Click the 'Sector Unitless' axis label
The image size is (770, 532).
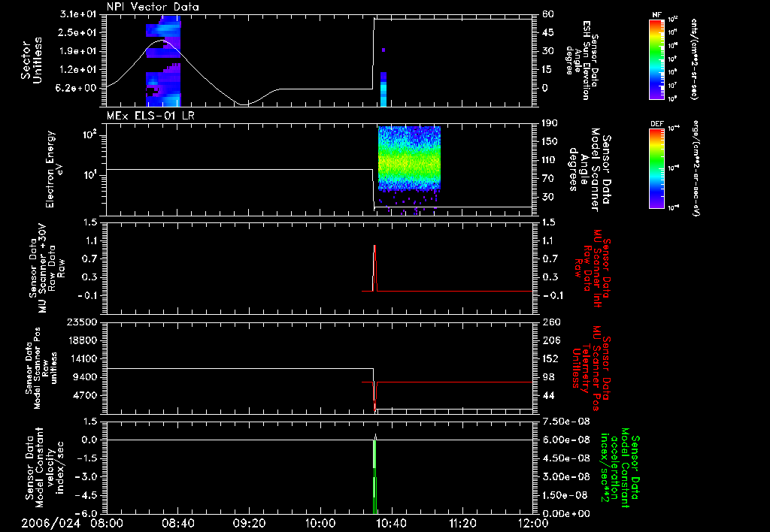pyautogui.click(x=32, y=60)
